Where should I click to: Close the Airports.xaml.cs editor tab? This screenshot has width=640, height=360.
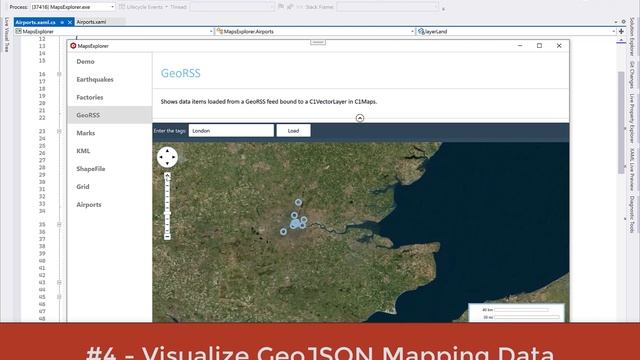coord(70,22)
